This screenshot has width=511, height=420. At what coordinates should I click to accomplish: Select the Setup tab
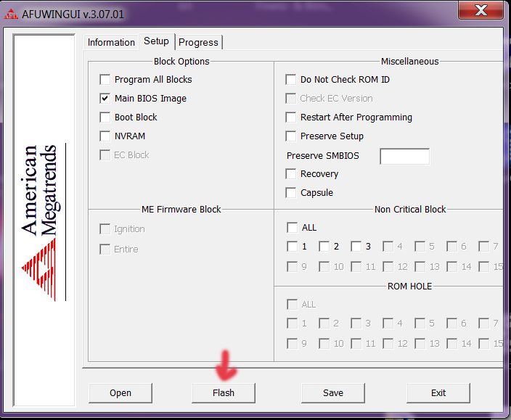pyautogui.click(x=157, y=41)
